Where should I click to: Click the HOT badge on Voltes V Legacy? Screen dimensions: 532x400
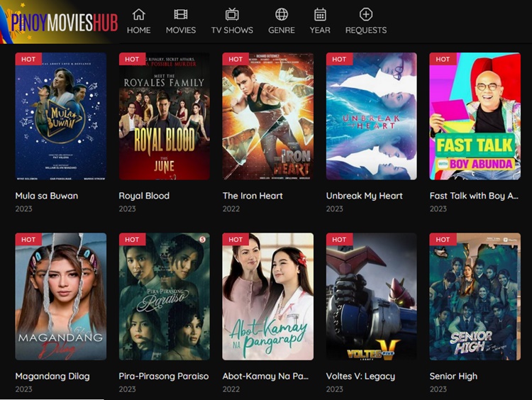coord(339,240)
